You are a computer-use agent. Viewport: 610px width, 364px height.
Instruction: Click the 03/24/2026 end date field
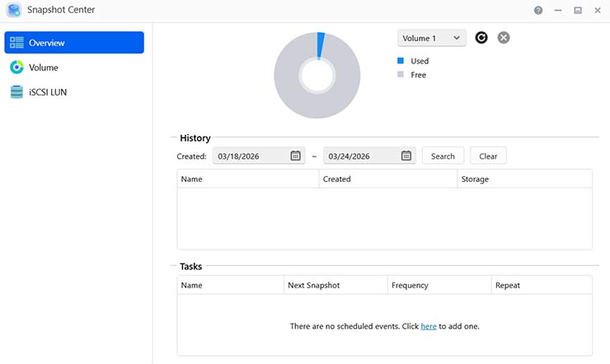[x=361, y=156]
